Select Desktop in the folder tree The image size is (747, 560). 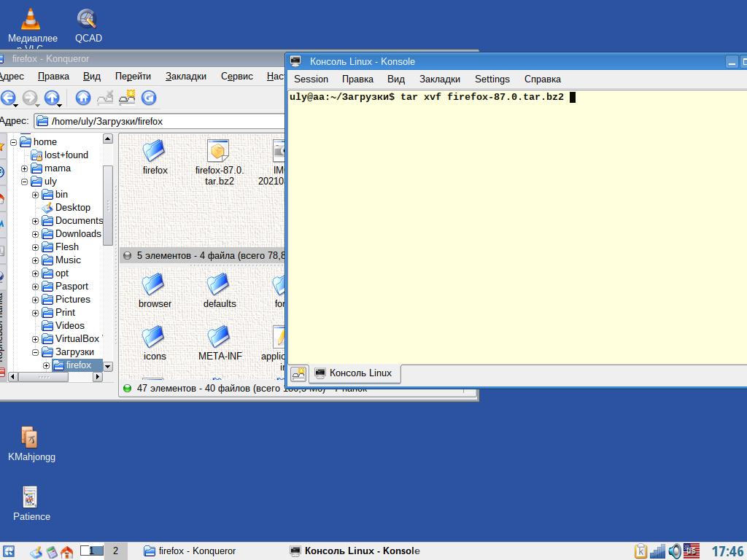pos(72,208)
